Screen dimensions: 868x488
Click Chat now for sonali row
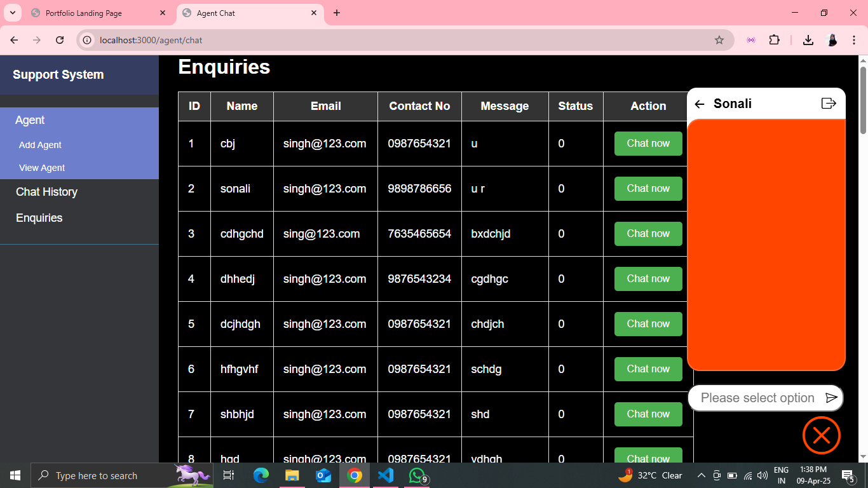pyautogui.click(x=648, y=189)
